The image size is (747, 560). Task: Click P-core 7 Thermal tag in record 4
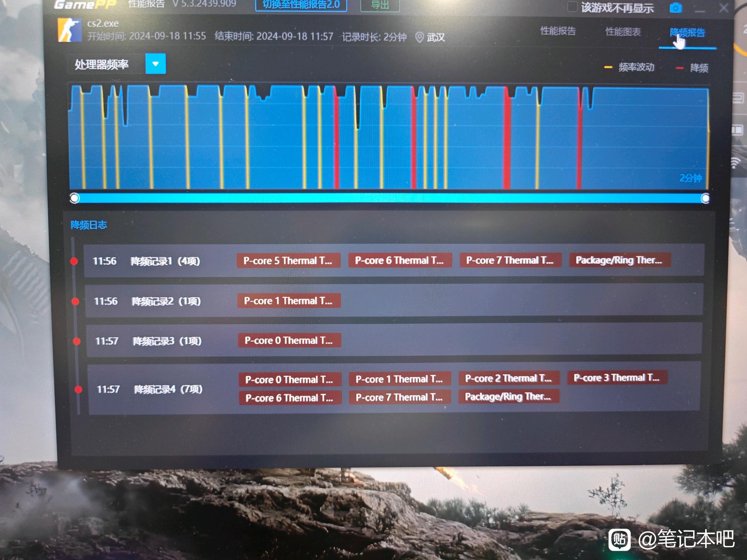(400, 397)
